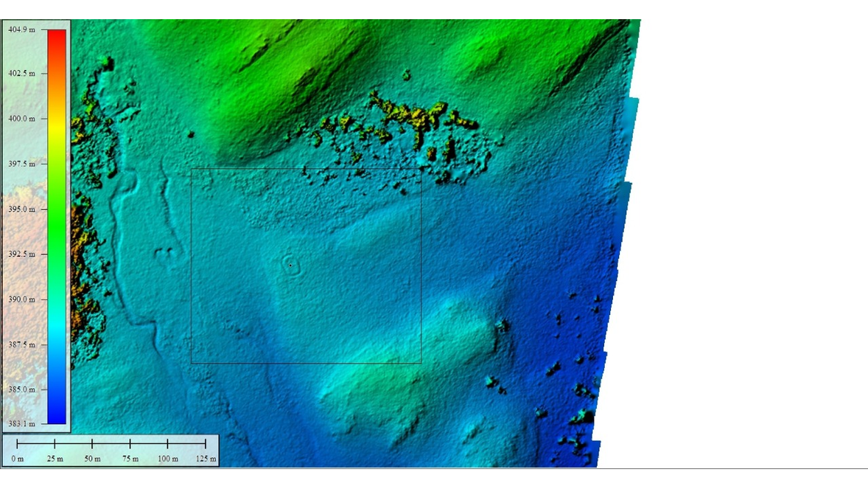Click the center point marker in circular feature
This screenshot has height=489, width=868.
coord(290,265)
